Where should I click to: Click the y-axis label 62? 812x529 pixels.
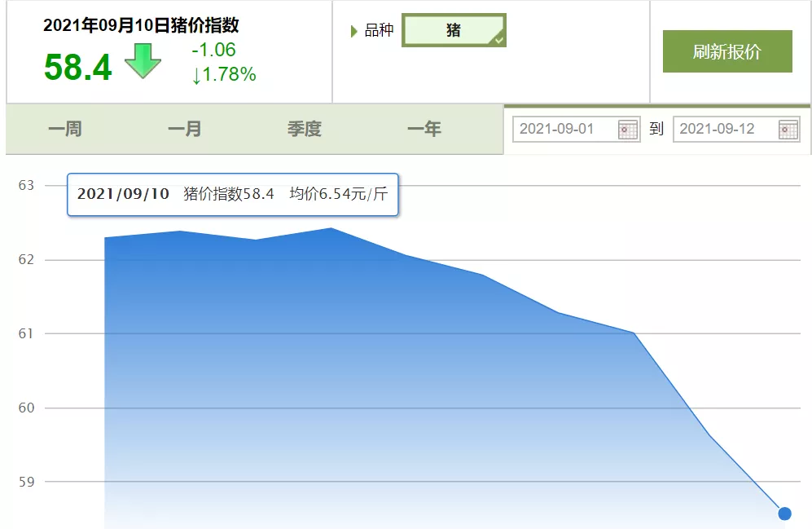(x=26, y=259)
